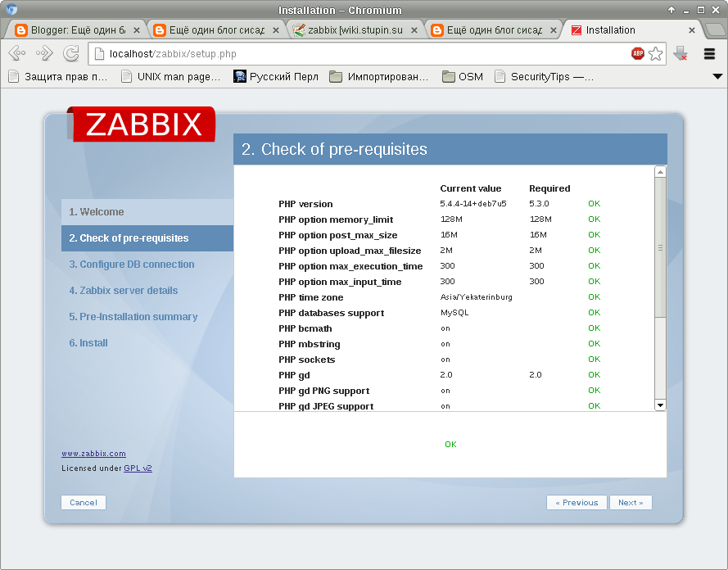This screenshot has width=728, height=570.
Task: Click the PHP option memory_limit label
Action: 336,219
